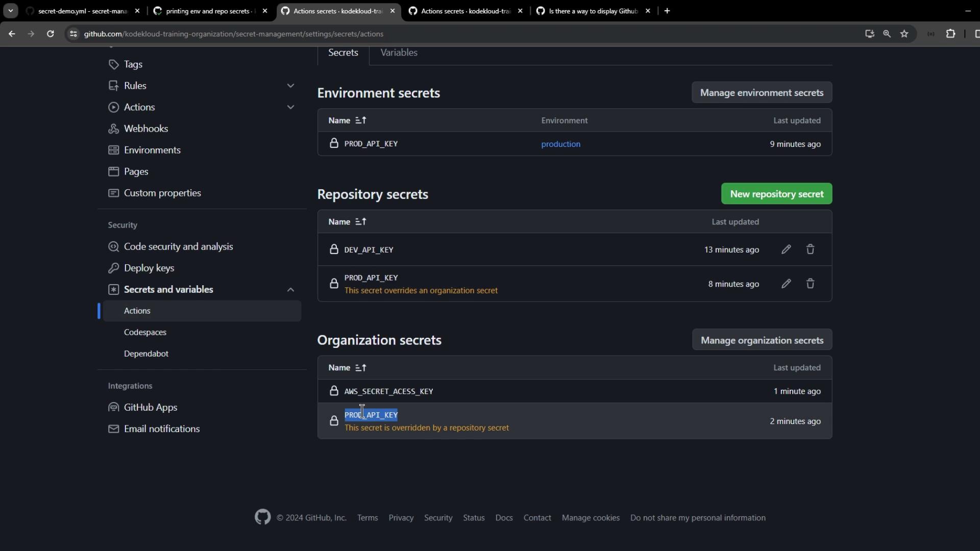This screenshot has height=551, width=980.
Task: Click GitHub logo in footer
Action: click(262, 517)
